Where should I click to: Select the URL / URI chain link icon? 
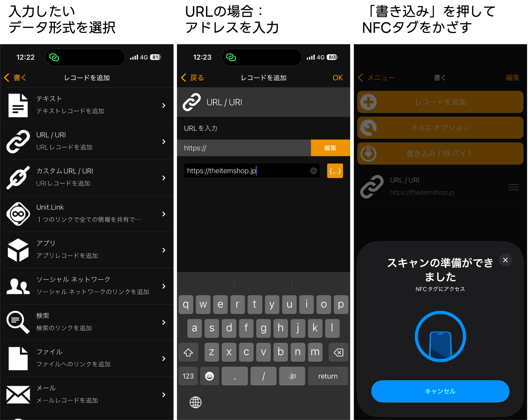(x=18, y=142)
